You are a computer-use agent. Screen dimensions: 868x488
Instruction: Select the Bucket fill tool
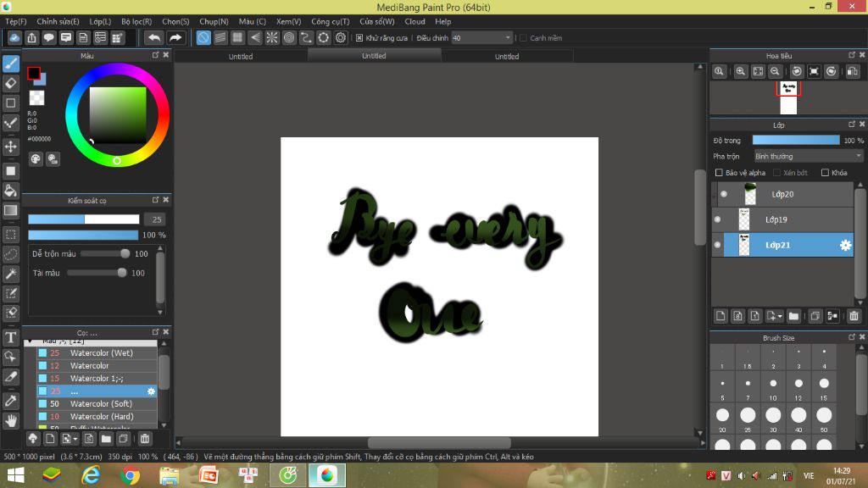pos(11,191)
